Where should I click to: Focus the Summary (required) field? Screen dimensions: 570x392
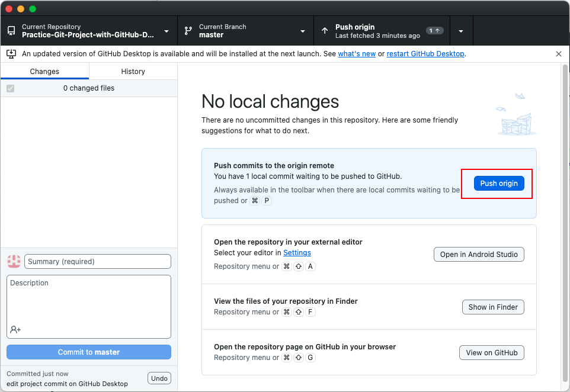[97, 262]
